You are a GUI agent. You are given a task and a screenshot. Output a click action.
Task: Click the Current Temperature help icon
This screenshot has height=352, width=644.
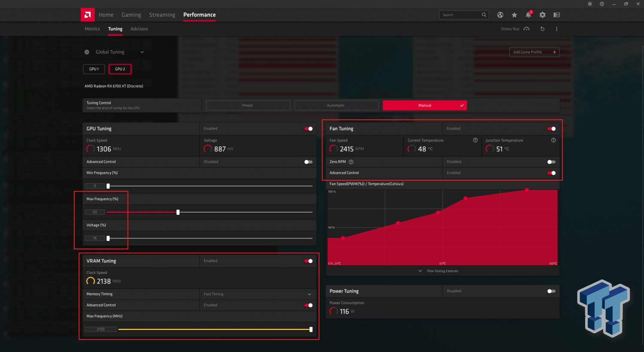pyautogui.click(x=475, y=140)
